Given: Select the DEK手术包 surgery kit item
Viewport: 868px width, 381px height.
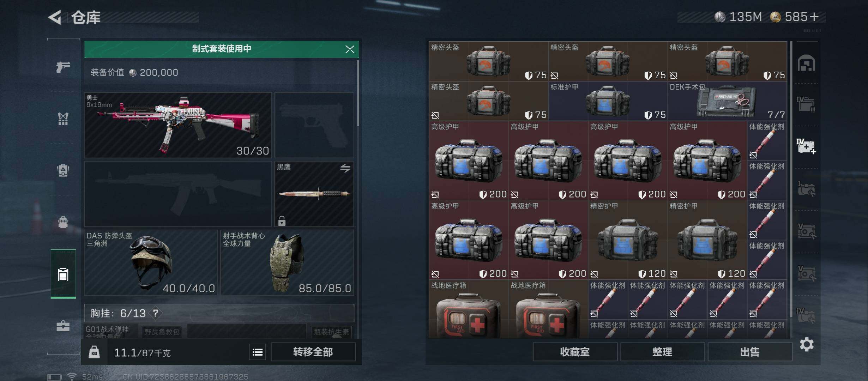Looking at the screenshot, I should point(727,101).
